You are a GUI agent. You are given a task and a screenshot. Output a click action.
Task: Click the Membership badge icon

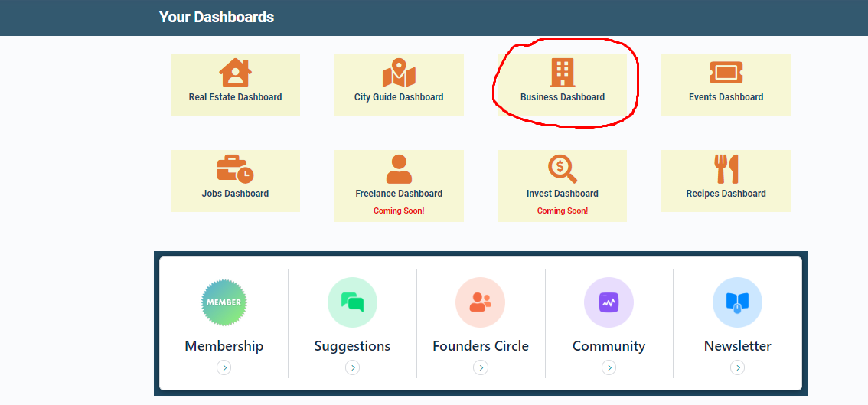click(x=224, y=302)
